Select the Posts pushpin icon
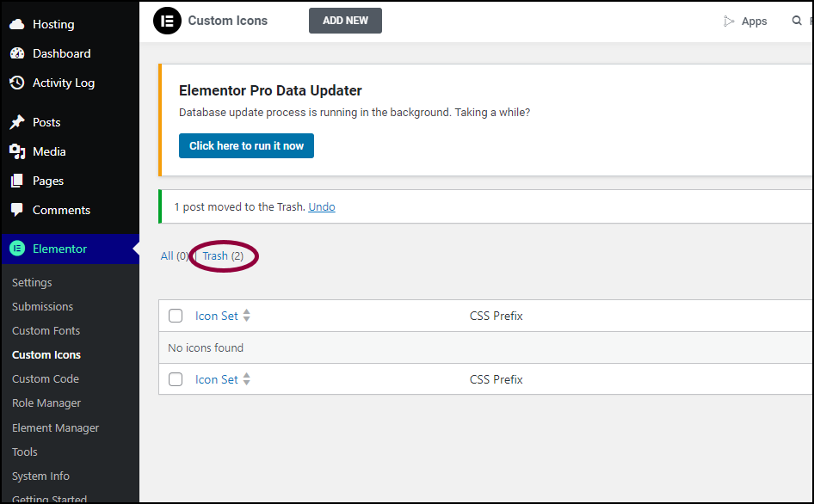 click(17, 122)
